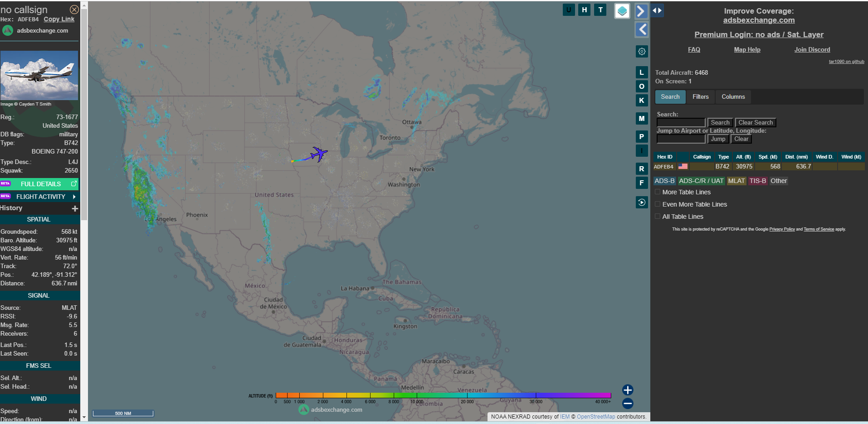The width and height of the screenshot is (868, 424).
Task: Click the Jump button
Action: [718, 139]
